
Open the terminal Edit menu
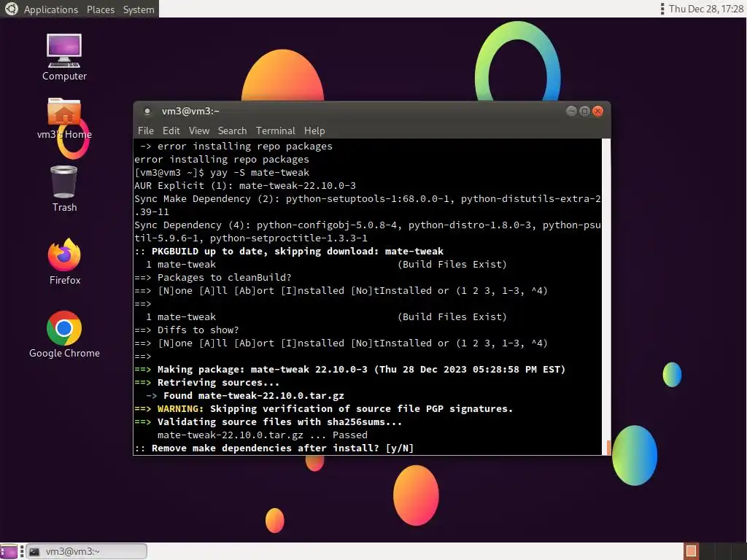click(x=171, y=131)
